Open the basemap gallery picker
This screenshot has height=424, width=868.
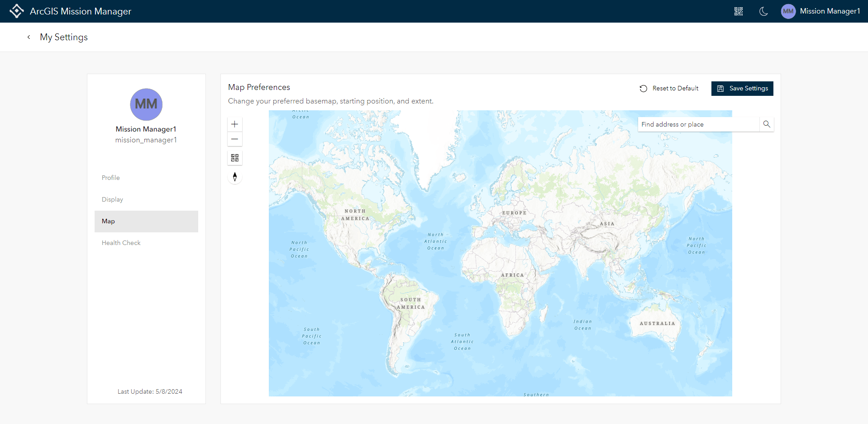click(x=234, y=158)
